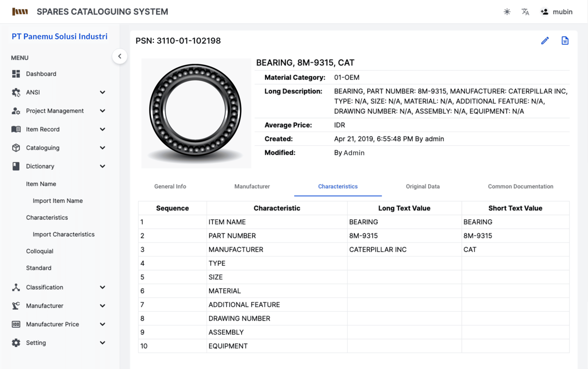Screen dimensions: 588x369
Task: Collapse sidebar with the chevron button
Action: click(120, 56)
